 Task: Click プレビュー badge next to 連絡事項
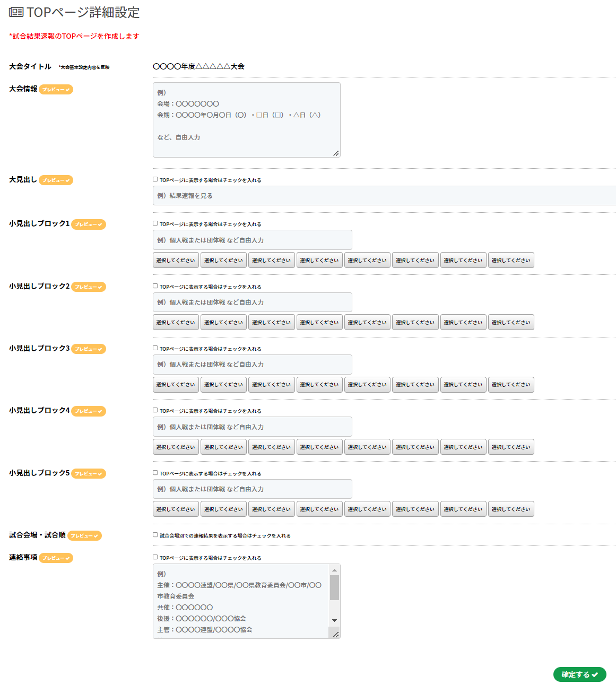pos(56,558)
